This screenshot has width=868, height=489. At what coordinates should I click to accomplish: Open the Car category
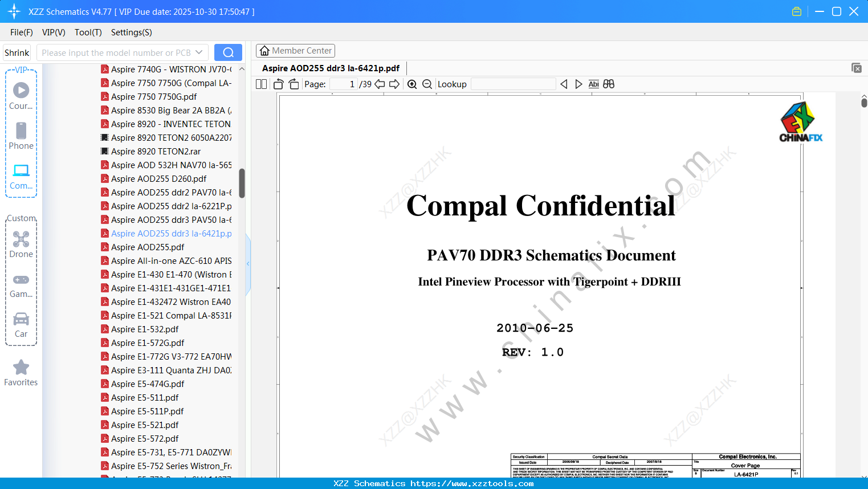click(x=21, y=325)
